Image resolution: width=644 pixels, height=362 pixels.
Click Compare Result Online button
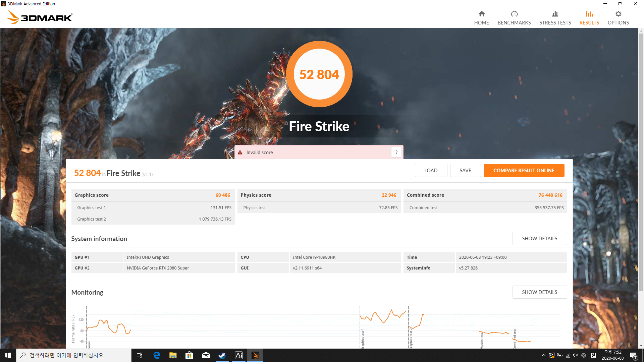coord(524,170)
